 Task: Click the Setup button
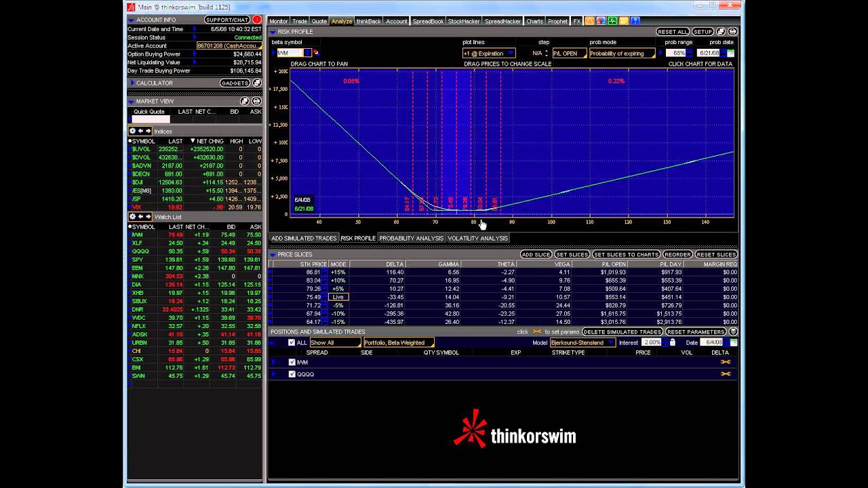[x=703, y=32]
